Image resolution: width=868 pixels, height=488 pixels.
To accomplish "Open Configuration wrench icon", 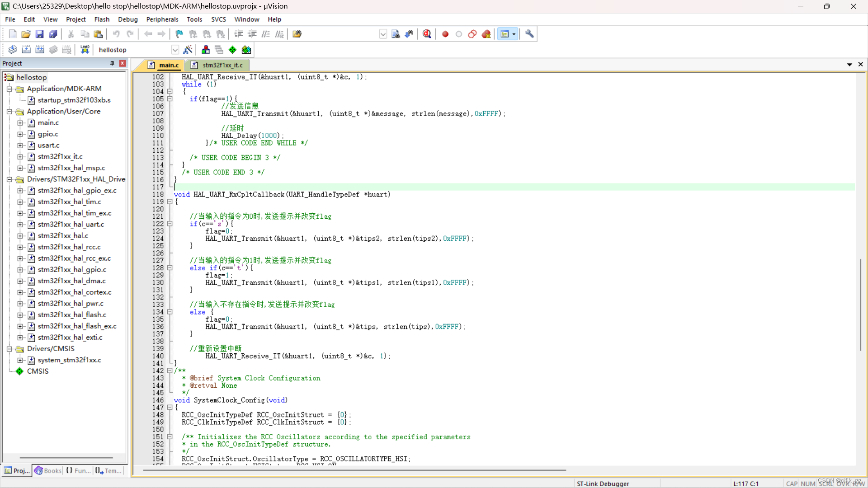I will tap(529, 34).
